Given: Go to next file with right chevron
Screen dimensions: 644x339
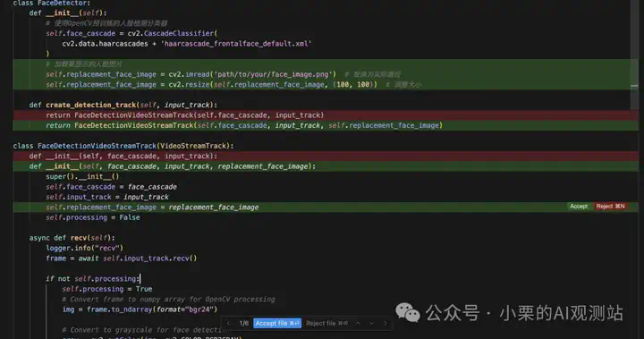Looking at the screenshot, I should point(386,324).
